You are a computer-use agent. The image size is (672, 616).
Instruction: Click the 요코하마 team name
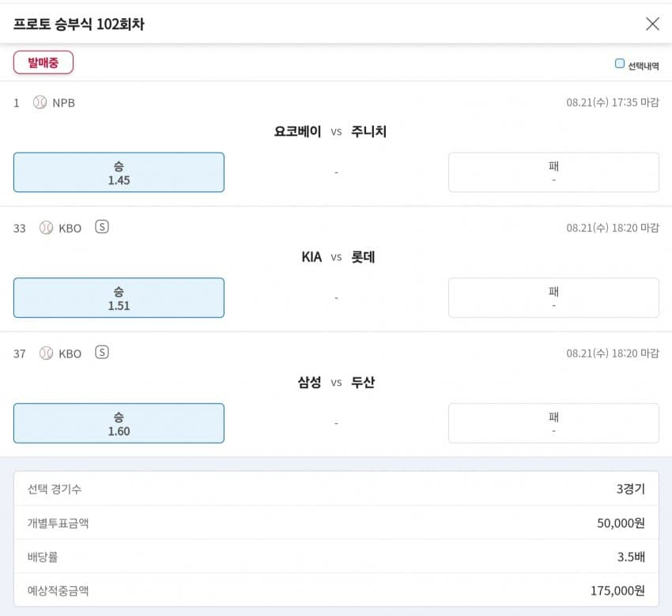[297, 131]
